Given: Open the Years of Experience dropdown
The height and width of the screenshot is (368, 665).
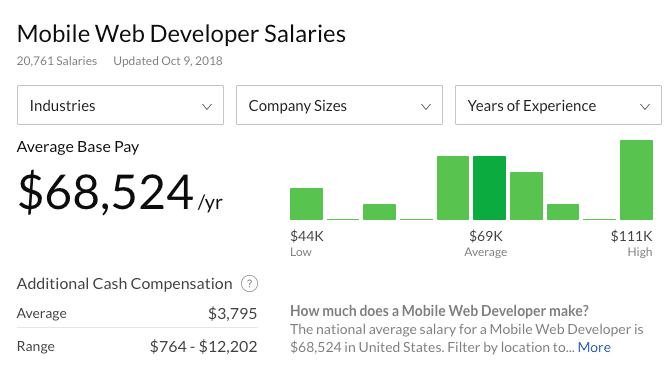Looking at the screenshot, I should 558,105.
